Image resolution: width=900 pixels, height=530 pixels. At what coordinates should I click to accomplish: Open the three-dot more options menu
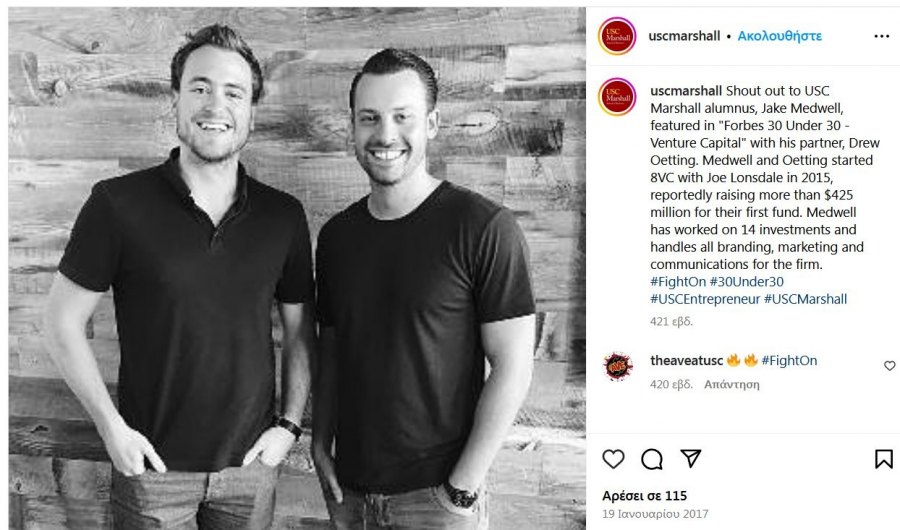[x=882, y=36]
